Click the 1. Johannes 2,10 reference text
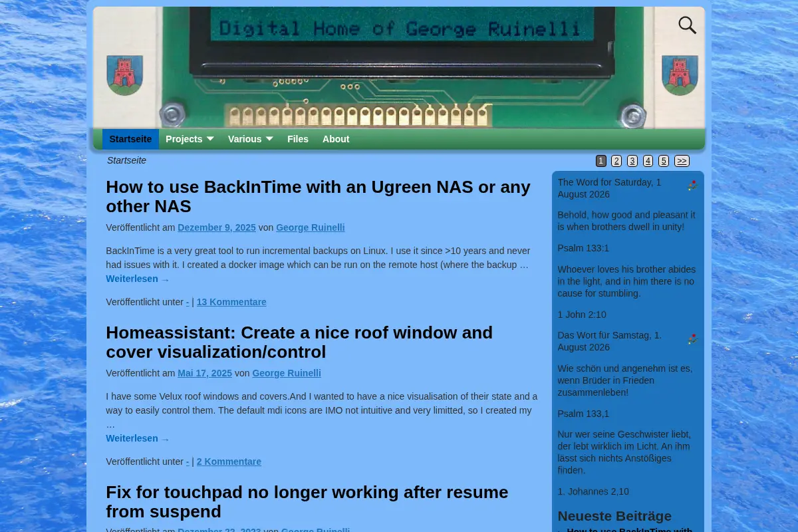The image size is (798, 532). 593,491
